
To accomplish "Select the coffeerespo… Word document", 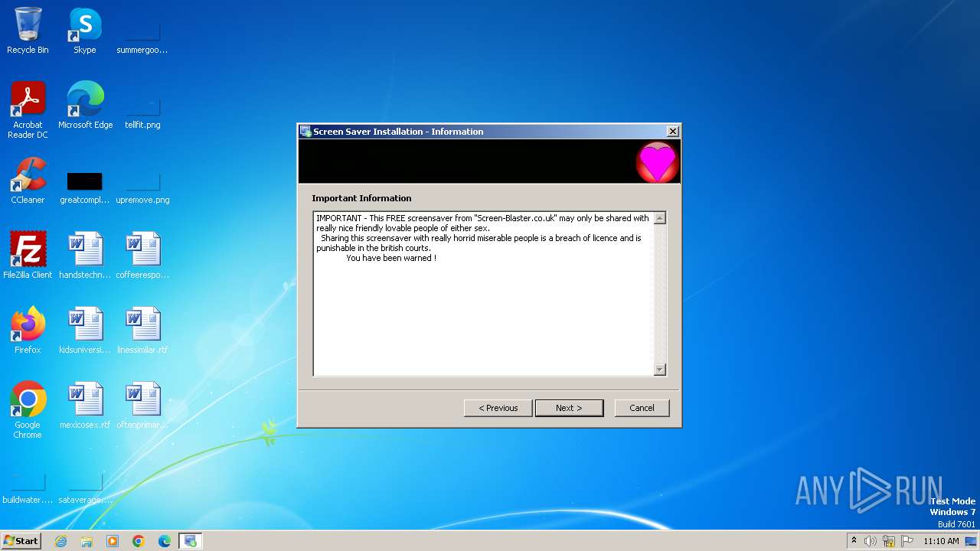I will (142, 256).
